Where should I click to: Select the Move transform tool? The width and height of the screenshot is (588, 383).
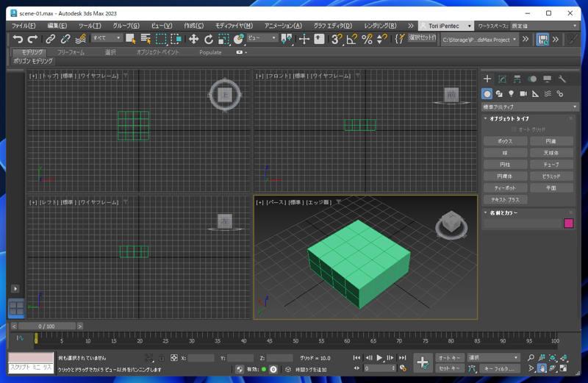tap(193, 39)
